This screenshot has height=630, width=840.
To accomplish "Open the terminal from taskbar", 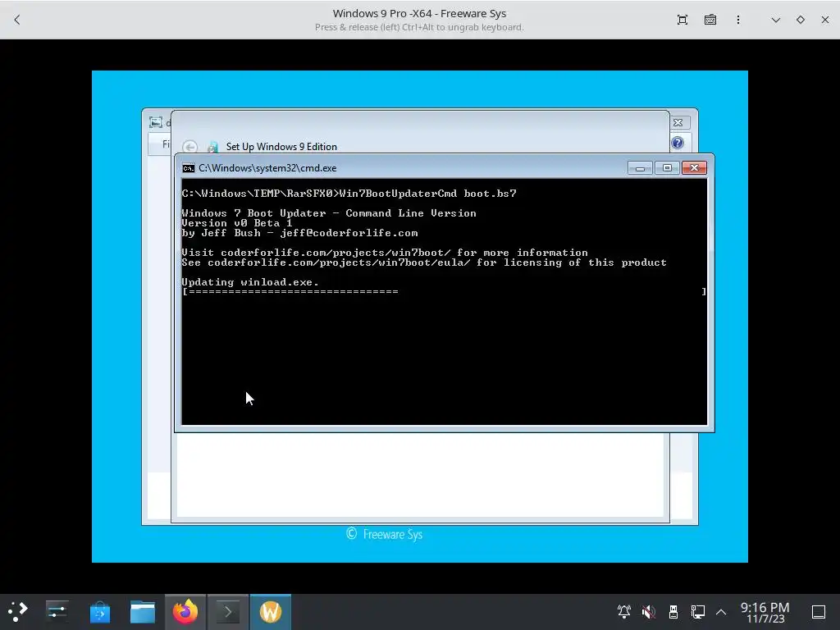I will coord(228,612).
